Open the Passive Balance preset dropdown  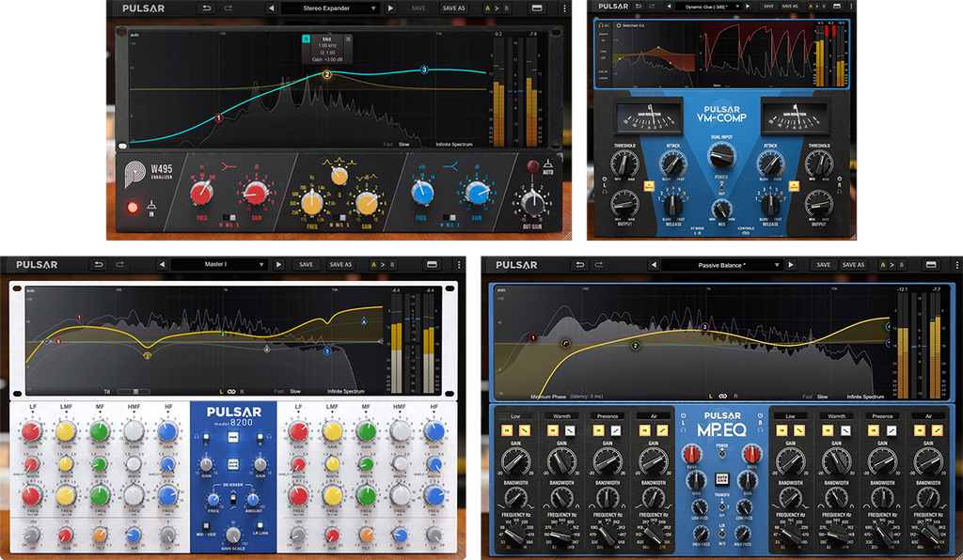pyautogui.click(x=722, y=265)
